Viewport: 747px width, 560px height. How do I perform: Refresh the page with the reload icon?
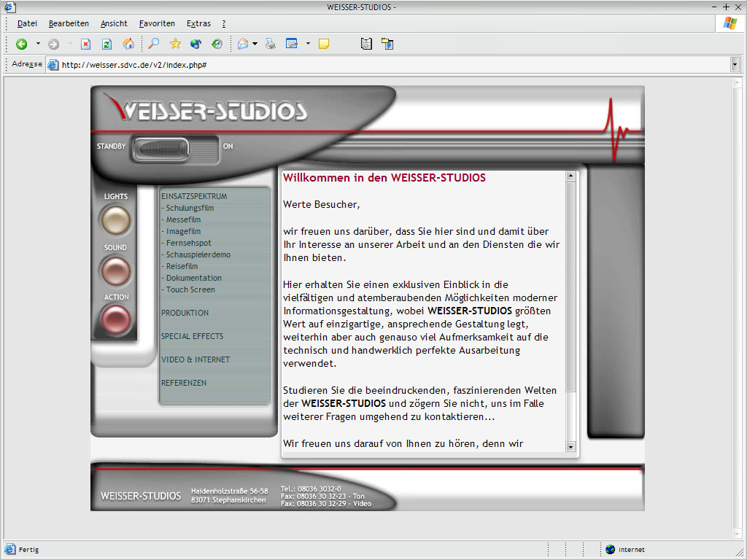(107, 44)
